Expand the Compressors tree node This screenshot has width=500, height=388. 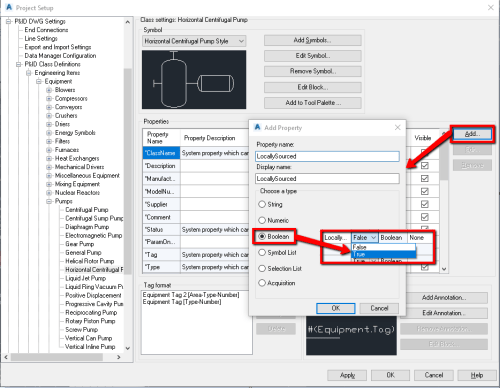49,99
